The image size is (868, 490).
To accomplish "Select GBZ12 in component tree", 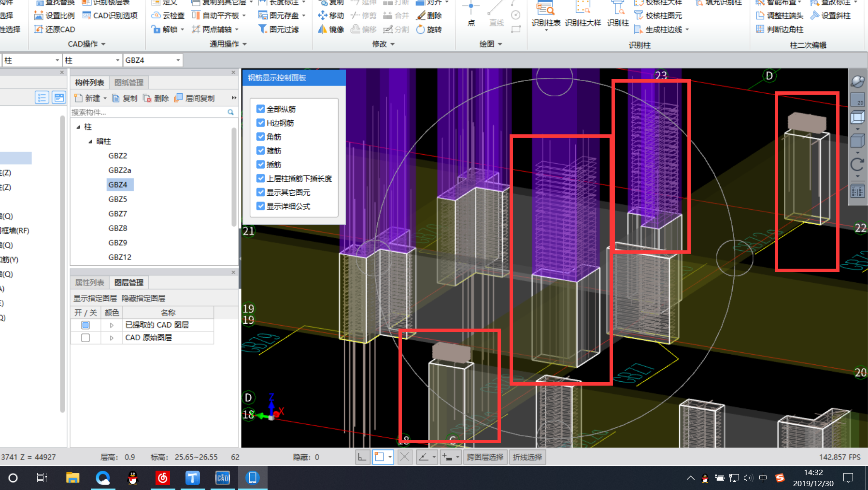I will pos(120,257).
